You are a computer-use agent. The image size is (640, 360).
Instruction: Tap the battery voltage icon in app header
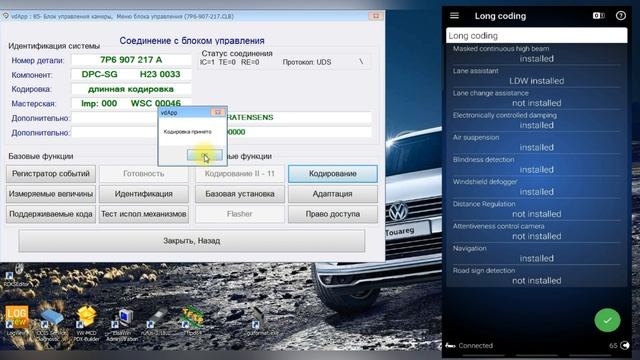598,16
